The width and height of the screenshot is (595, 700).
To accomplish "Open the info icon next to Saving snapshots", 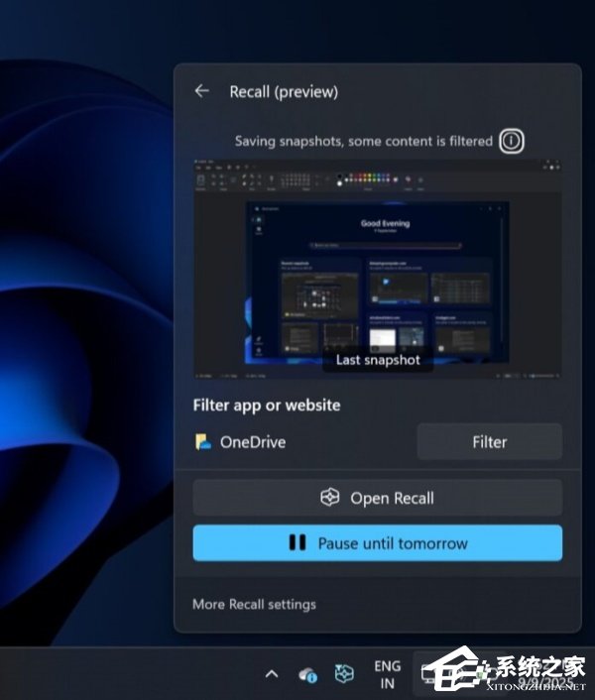I will 511,141.
